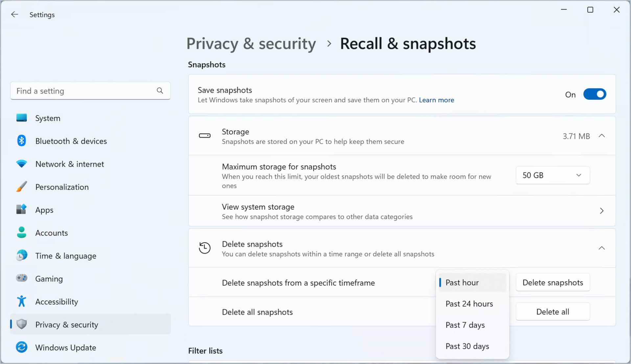Click Windows Update in sidebar

click(66, 348)
